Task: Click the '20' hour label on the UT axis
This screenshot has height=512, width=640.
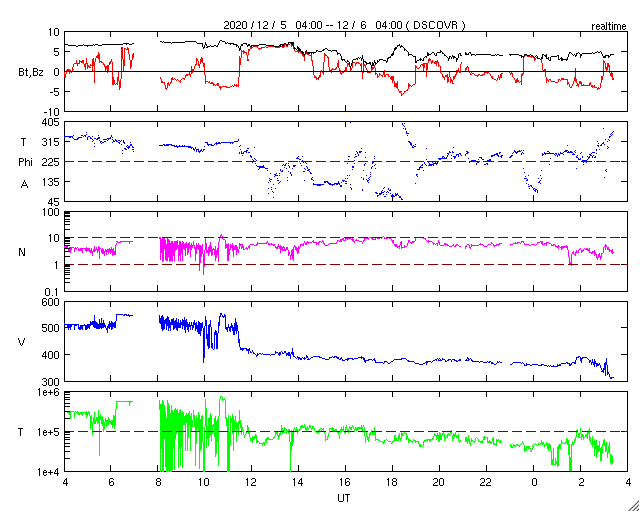Action: pyautogui.click(x=440, y=483)
